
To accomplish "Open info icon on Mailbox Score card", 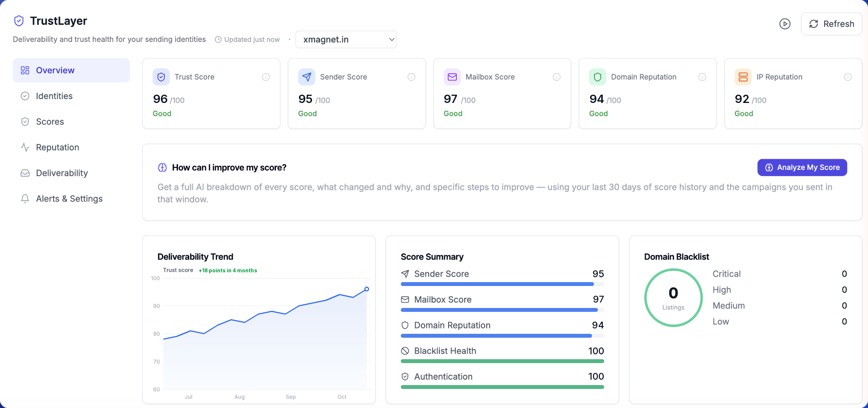I will pos(556,77).
